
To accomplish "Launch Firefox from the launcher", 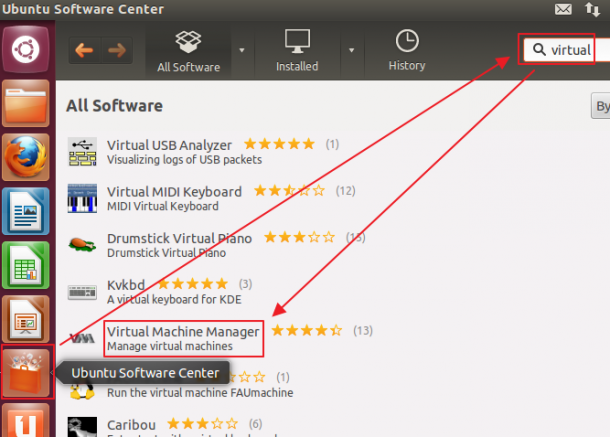I will point(26,157).
